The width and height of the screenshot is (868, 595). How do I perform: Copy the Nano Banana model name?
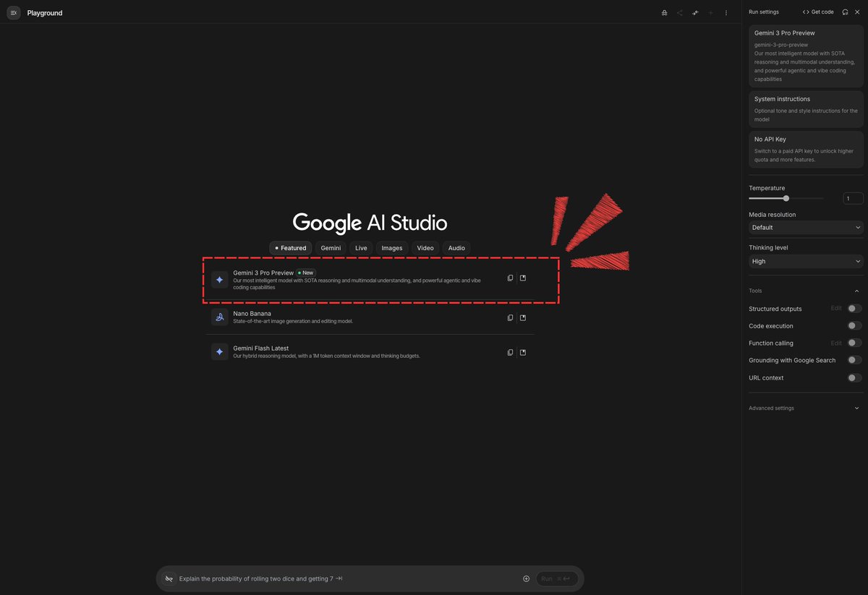pos(510,317)
